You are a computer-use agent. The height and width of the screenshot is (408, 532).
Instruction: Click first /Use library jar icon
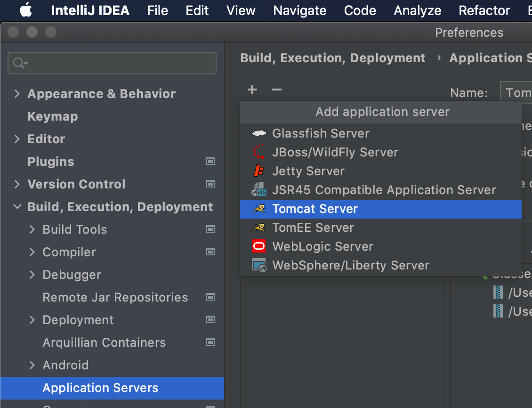[x=498, y=292]
